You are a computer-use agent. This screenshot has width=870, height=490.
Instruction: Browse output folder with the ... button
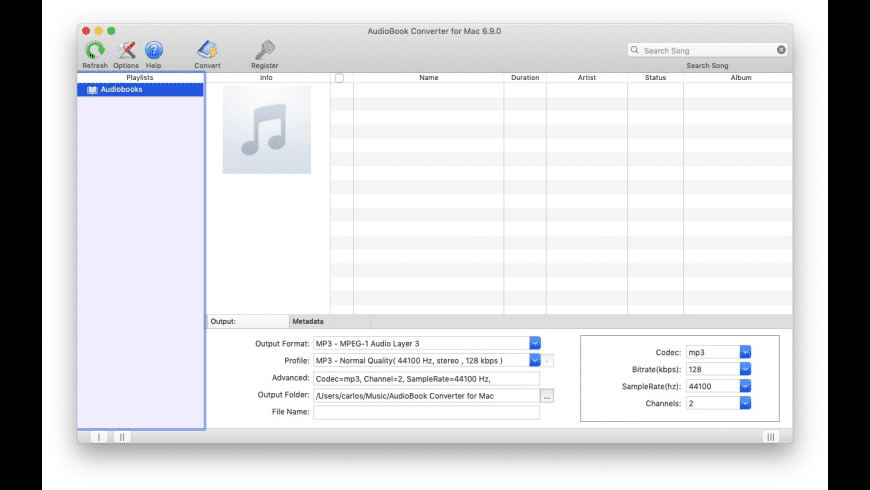coord(546,396)
